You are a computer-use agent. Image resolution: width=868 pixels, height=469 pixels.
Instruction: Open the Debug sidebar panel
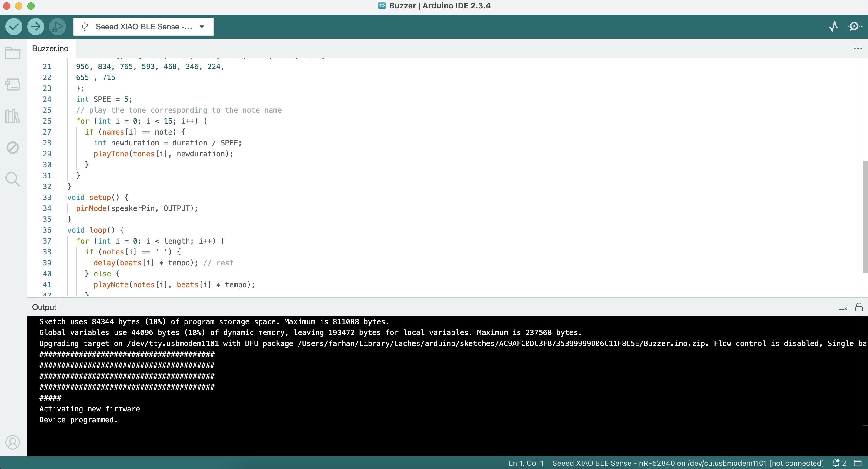13,148
